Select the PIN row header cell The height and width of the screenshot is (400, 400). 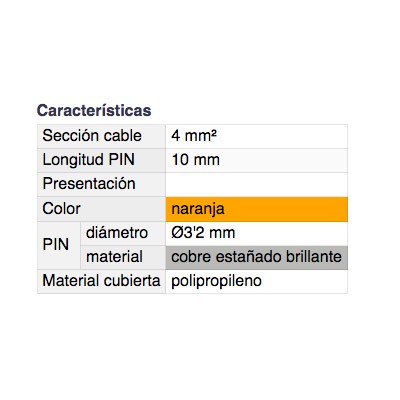tap(59, 245)
